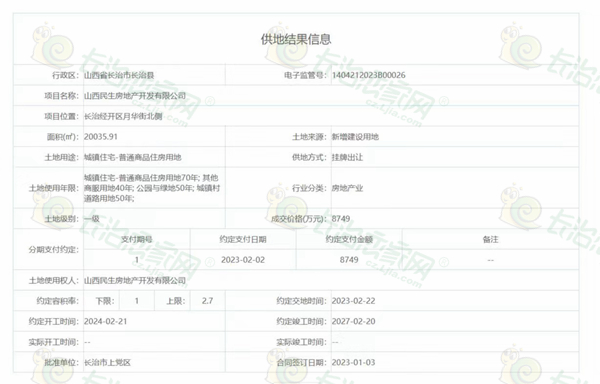The width and height of the screenshot is (600, 384).
Task: Click the plot ratio upper limit 2.7
Action: (x=207, y=301)
